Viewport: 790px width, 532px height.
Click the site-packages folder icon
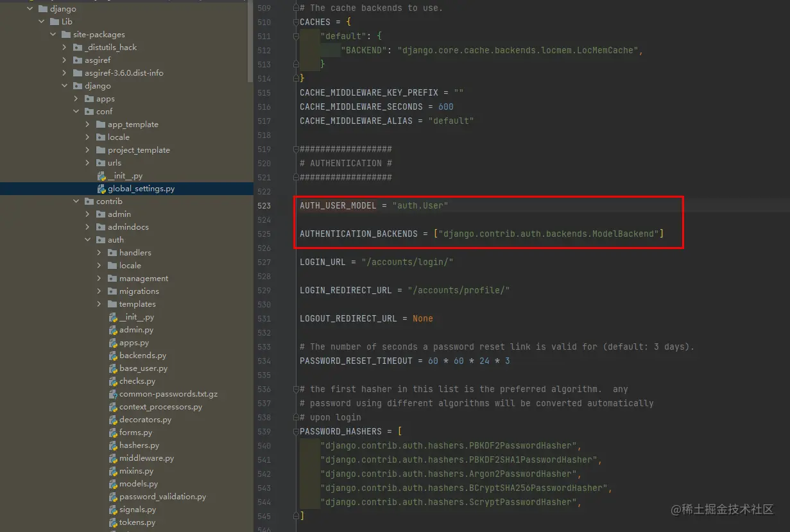tap(66, 35)
